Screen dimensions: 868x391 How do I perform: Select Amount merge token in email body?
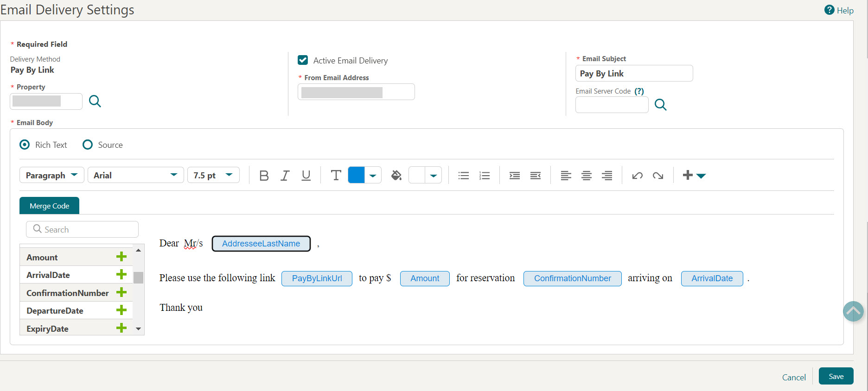click(x=425, y=278)
